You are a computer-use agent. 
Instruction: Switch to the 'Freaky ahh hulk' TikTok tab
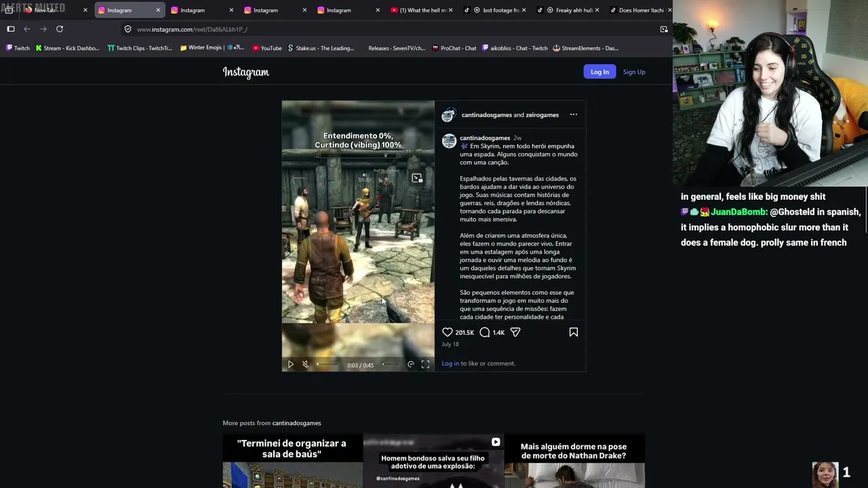568,10
